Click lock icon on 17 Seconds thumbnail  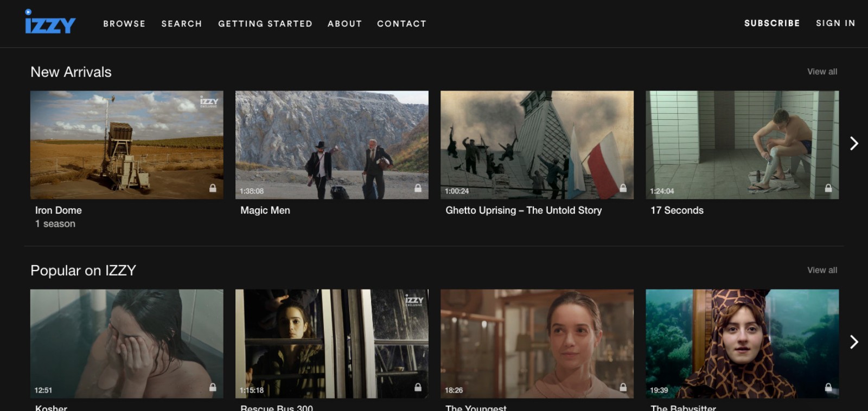pyautogui.click(x=828, y=188)
